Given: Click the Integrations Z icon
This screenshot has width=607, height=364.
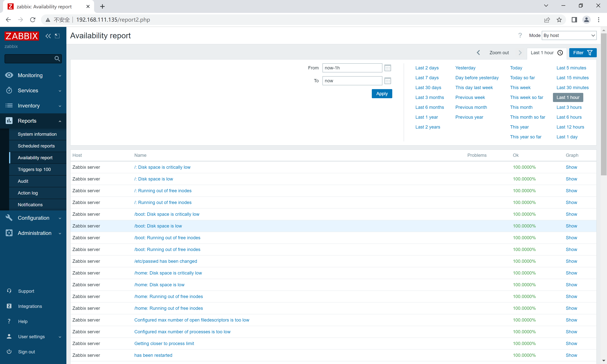Looking at the screenshot, I should pos(9,306).
